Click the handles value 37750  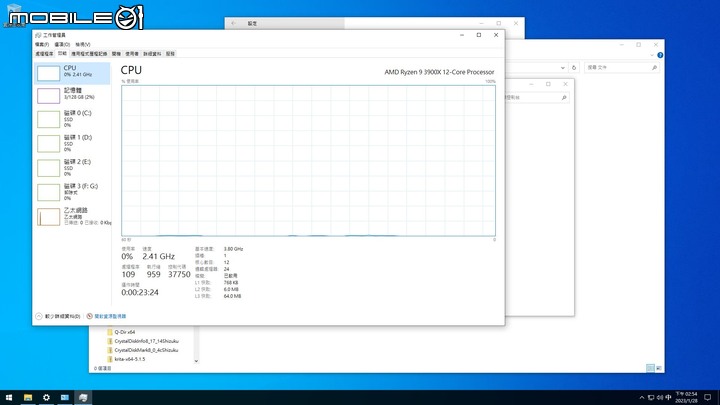pos(179,275)
